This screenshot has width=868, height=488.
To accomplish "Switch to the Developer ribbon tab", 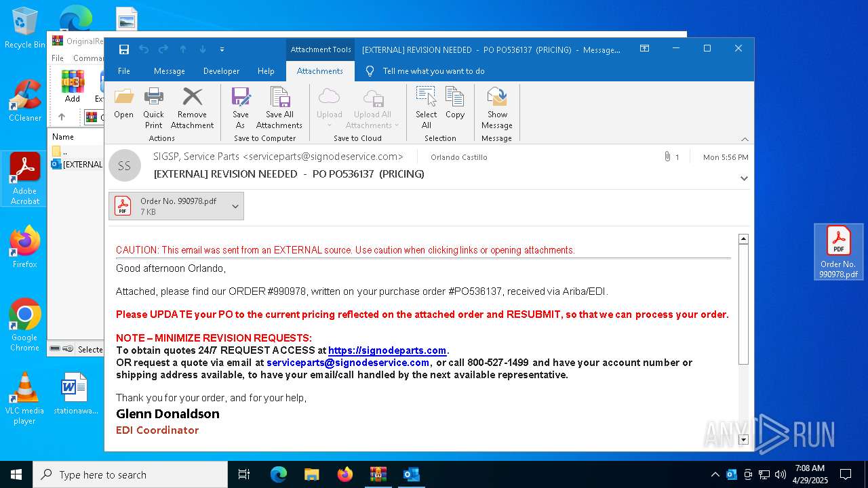I will (221, 71).
